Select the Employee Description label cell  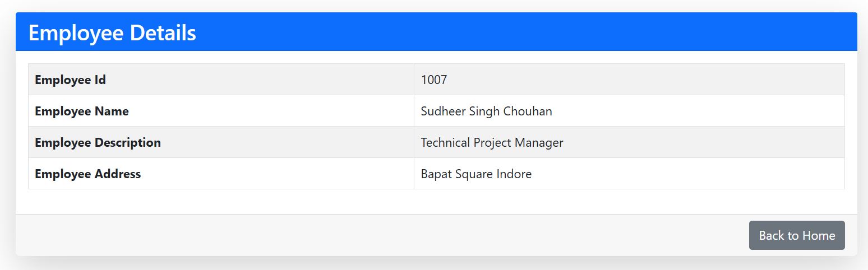[x=98, y=143]
